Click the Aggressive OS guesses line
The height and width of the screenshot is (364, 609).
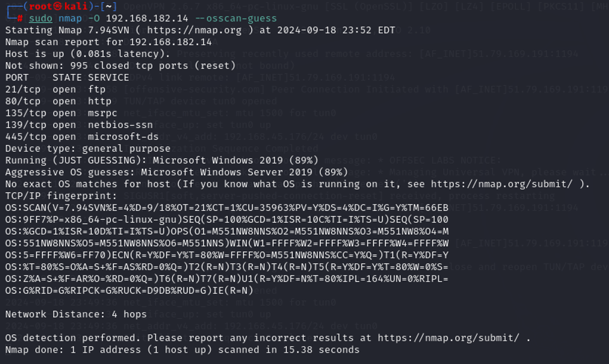(177, 172)
